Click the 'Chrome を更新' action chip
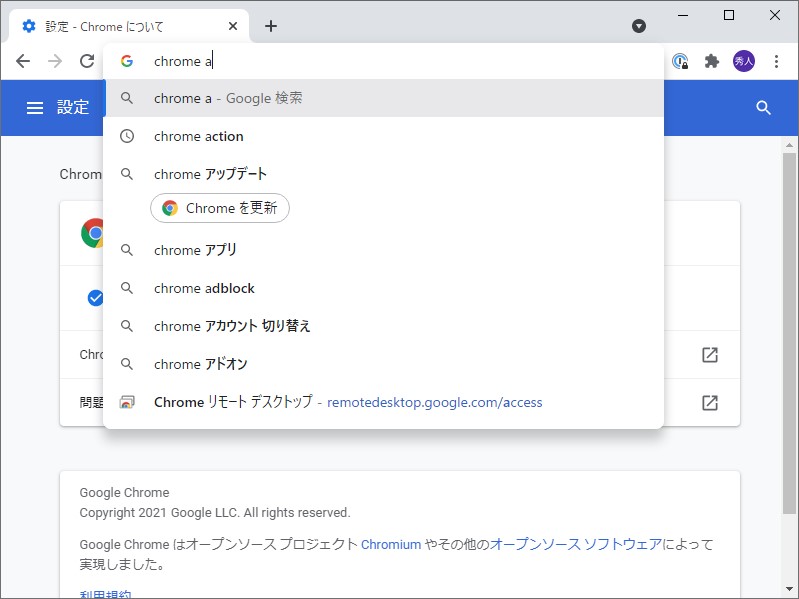 (x=220, y=208)
